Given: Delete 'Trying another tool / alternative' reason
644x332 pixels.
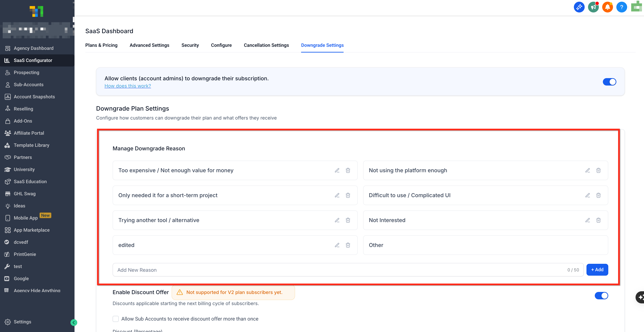Looking at the screenshot, I should pyautogui.click(x=348, y=220).
